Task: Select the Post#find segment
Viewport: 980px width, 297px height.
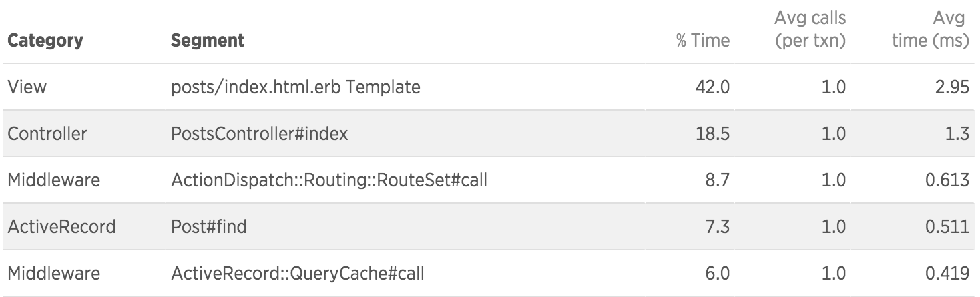Action: pos(209,226)
